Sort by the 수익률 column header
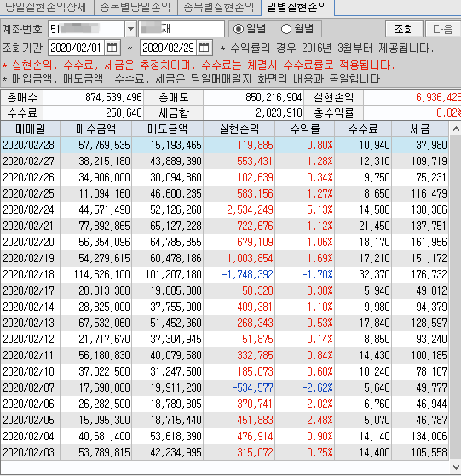This screenshot has width=461, height=476. click(304, 129)
